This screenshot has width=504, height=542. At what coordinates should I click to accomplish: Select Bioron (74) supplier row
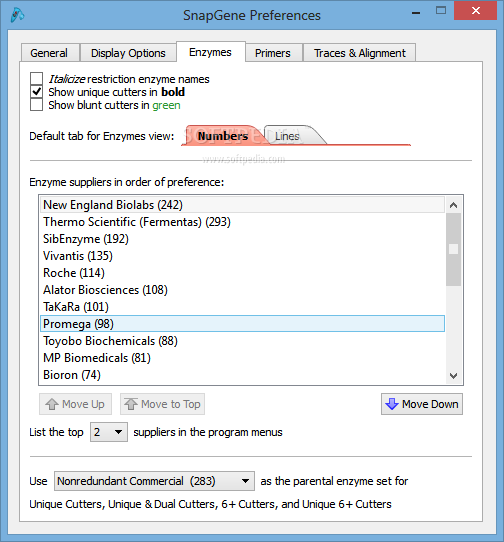coord(242,374)
